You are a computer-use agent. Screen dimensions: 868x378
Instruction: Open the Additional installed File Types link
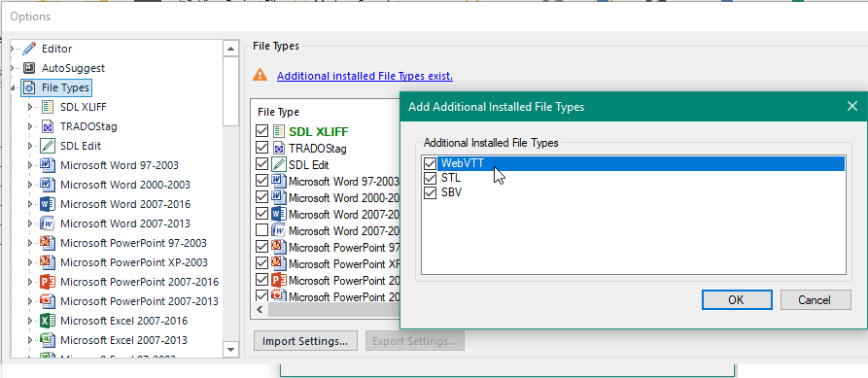[365, 76]
